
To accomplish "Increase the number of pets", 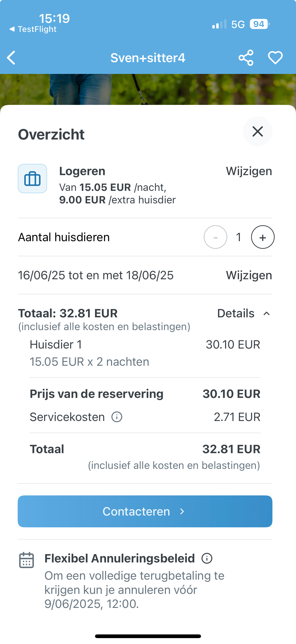I will tap(263, 237).
